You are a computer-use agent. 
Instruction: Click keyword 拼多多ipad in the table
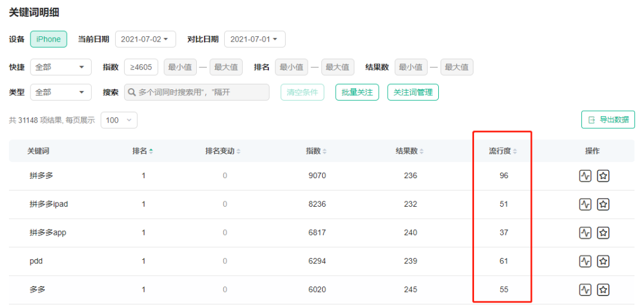[x=49, y=204]
